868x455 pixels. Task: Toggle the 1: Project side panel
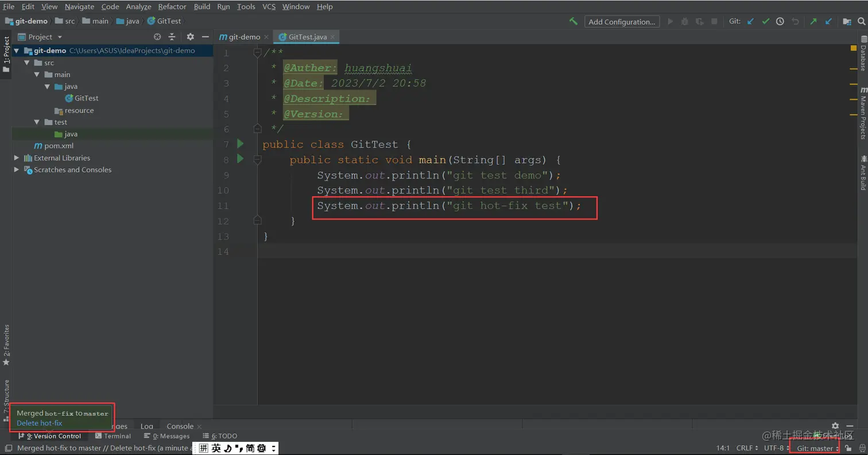6,55
